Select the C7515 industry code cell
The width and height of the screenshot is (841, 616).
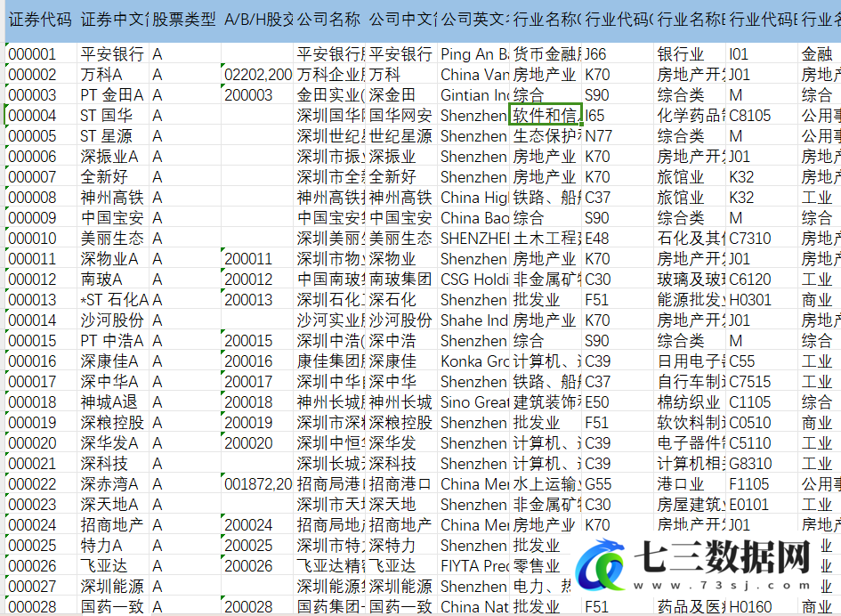pyautogui.click(x=762, y=382)
